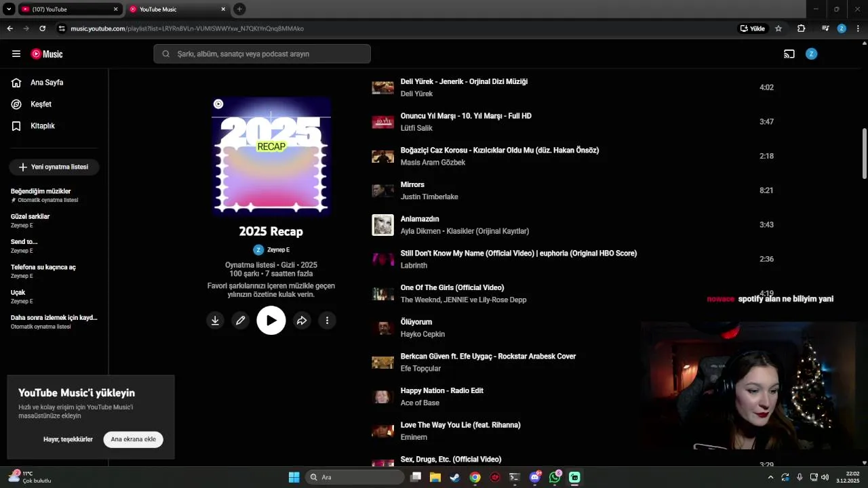The width and height of the screenshot is (868, 488).
Task: Reload the page
Action: coord(42,28)
